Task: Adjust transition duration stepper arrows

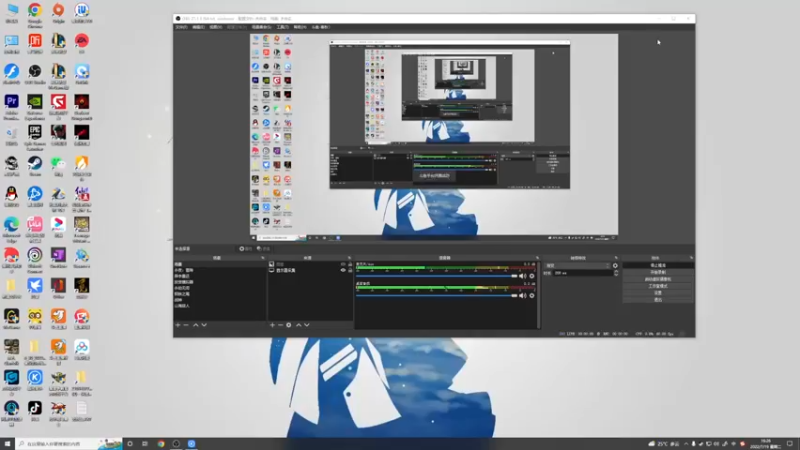Action: click(x=616, y=273)
